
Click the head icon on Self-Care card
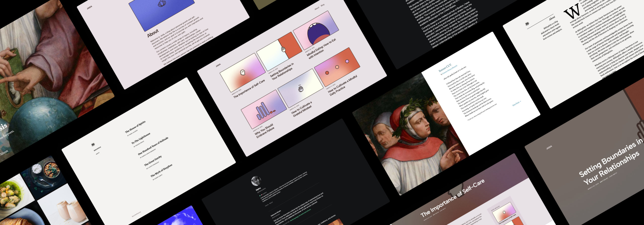click(x=243, y=72)
